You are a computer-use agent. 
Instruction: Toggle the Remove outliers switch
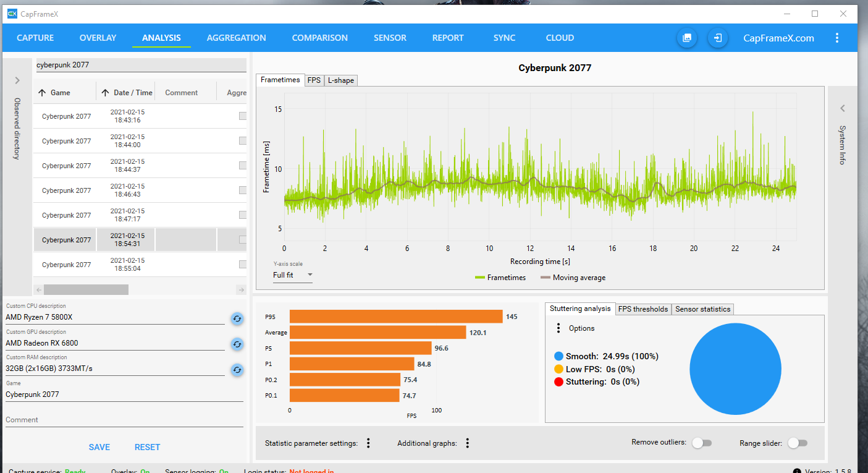coord(702,443)
